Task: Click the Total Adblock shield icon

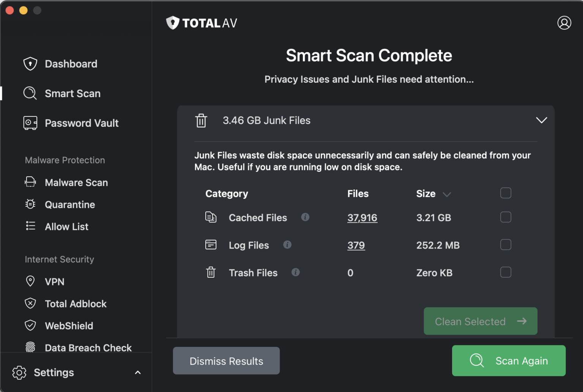Action: point(30,303)
